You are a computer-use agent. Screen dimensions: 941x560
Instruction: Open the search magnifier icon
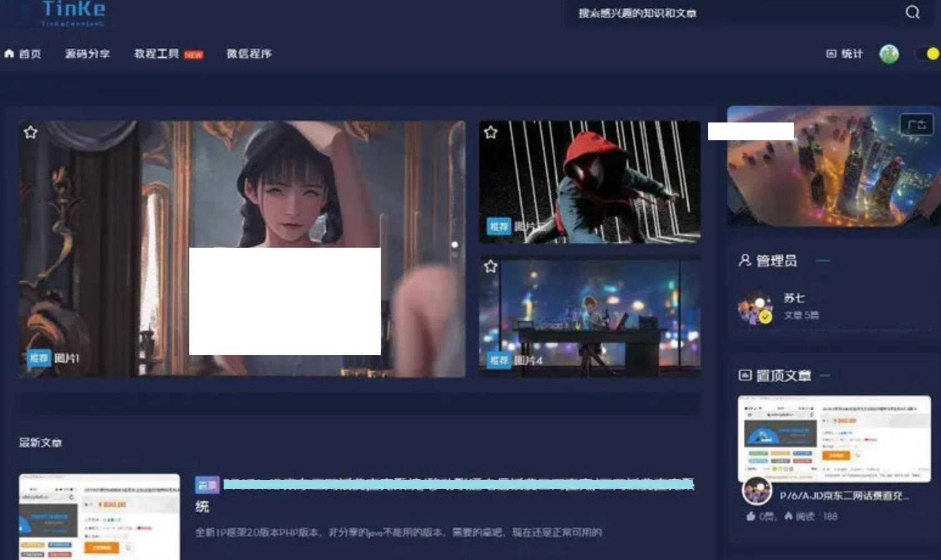[x=912, y=12]
